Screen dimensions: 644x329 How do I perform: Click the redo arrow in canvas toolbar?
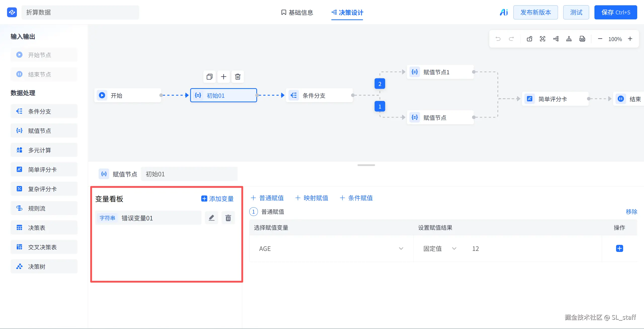(x=511, y=39)
